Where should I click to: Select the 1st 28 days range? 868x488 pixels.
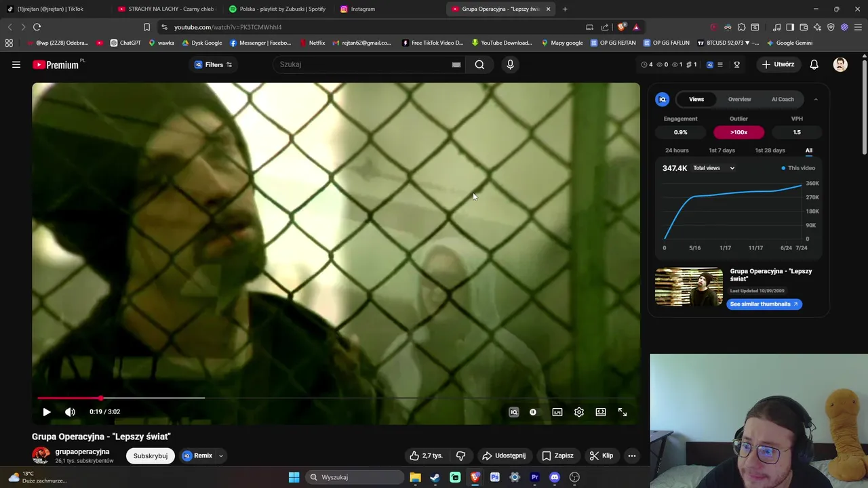[770, 150]
